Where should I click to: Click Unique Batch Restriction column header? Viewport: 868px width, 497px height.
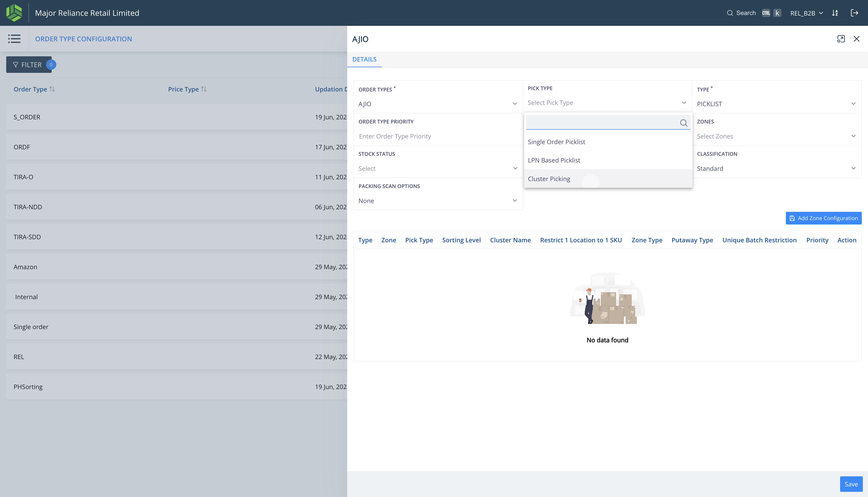tap(760, 240)
